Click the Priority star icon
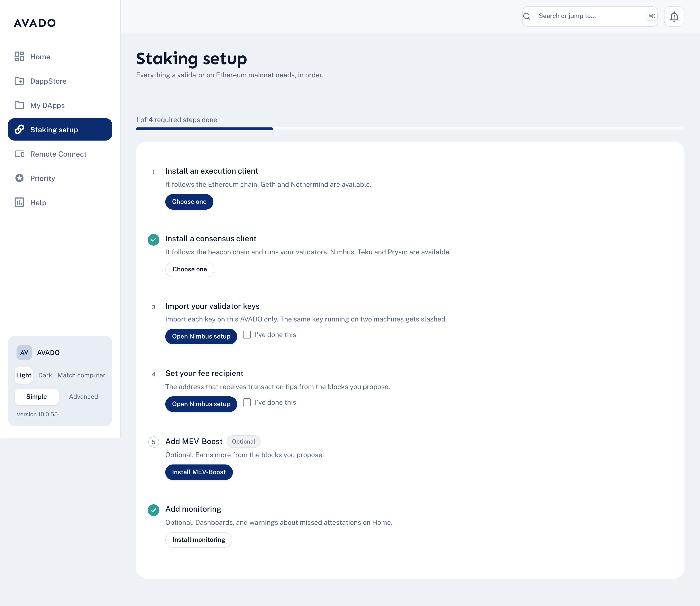 tap(19, 178)
